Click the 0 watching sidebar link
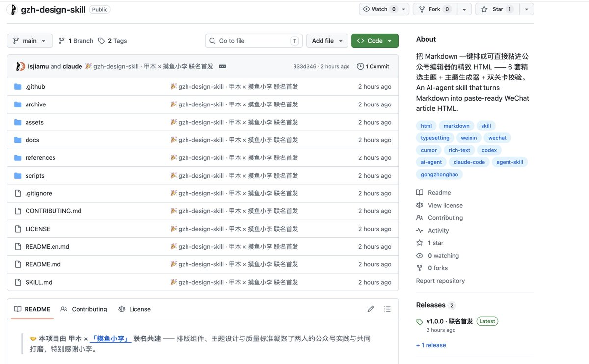Viewport: 589px width, 364px height. coord(437,256)
